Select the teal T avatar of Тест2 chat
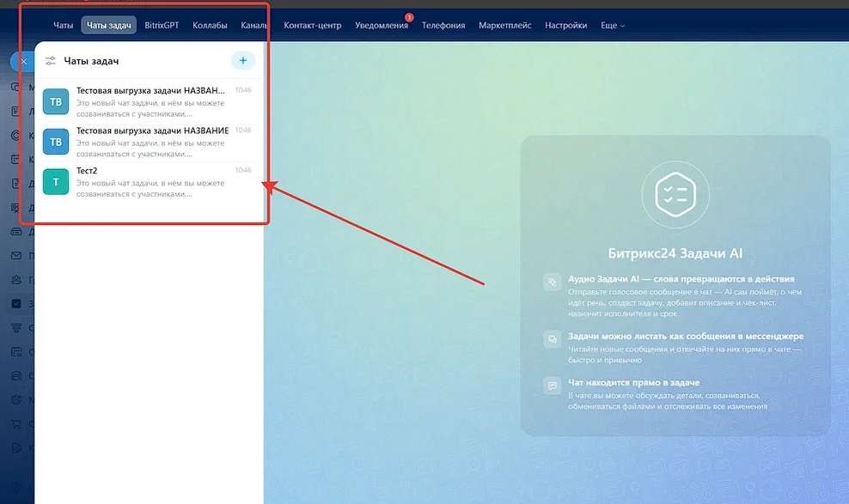This screenshot has width=849, height=504. 56,182
